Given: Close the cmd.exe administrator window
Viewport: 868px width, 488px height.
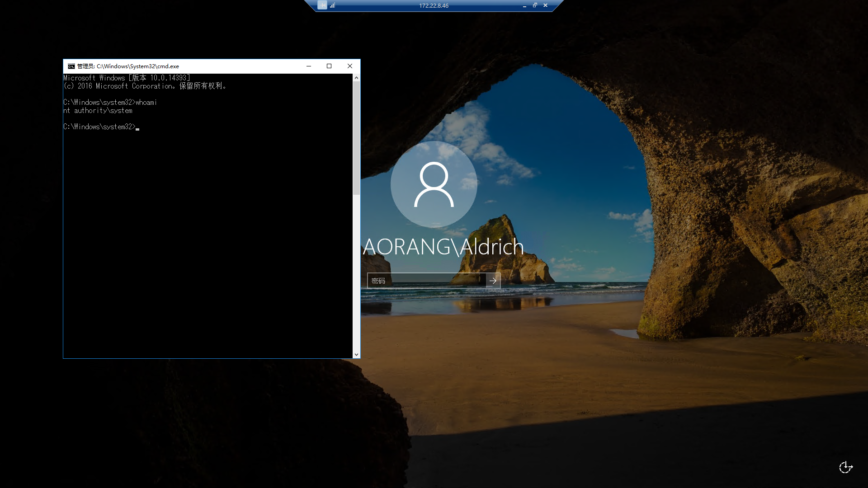Looking at the screenshot, I should [x=349, y=66].
